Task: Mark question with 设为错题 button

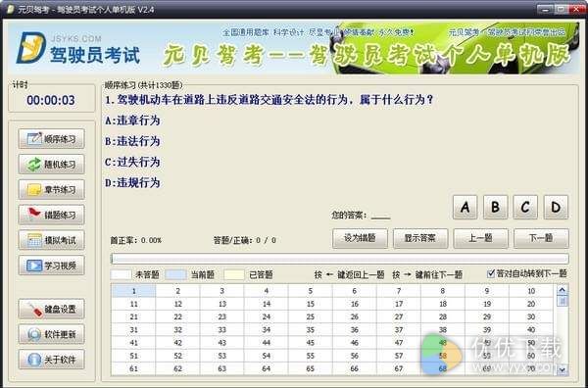Action: [360, 238]
